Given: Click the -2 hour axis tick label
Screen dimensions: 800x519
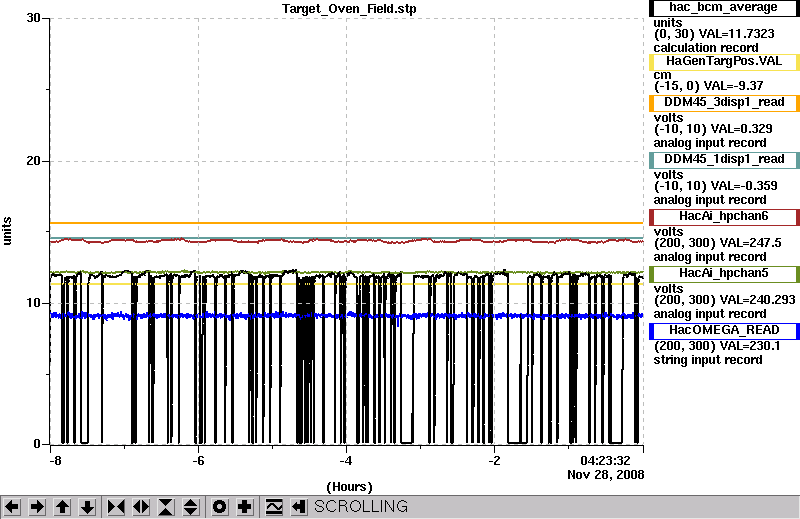Looking at the screenshot, I should 494,461.
